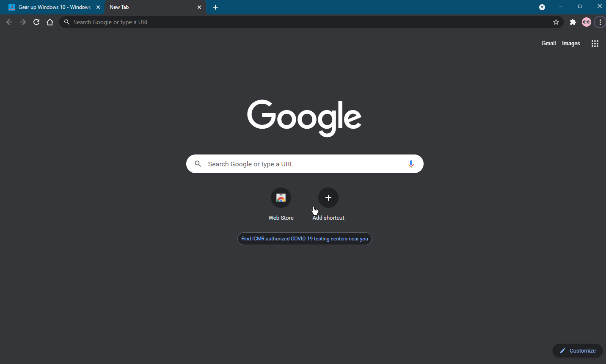Viewport: 606px width, 364px height.
Task: Reload the current page
Action: [36, 22]
